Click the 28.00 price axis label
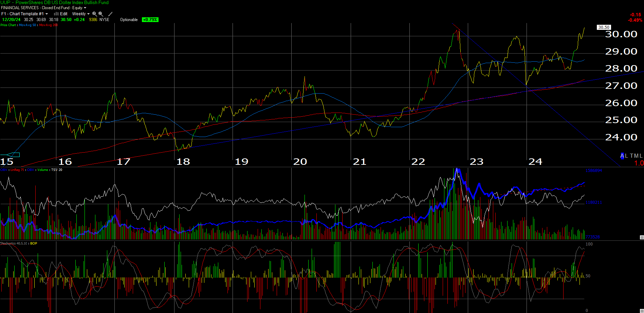This screenshot has width=644, height=313. pyautogui.click(x=621, y=69)
